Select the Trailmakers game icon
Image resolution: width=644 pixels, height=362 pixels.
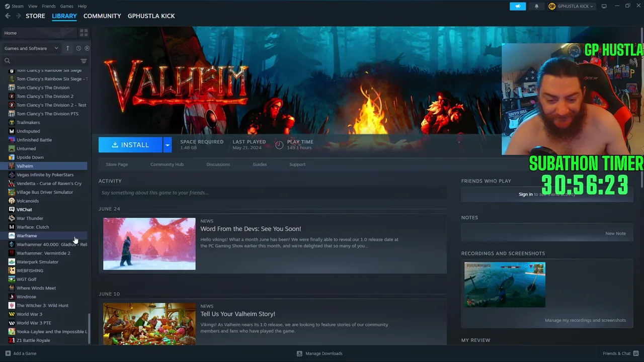pos(12,122)
